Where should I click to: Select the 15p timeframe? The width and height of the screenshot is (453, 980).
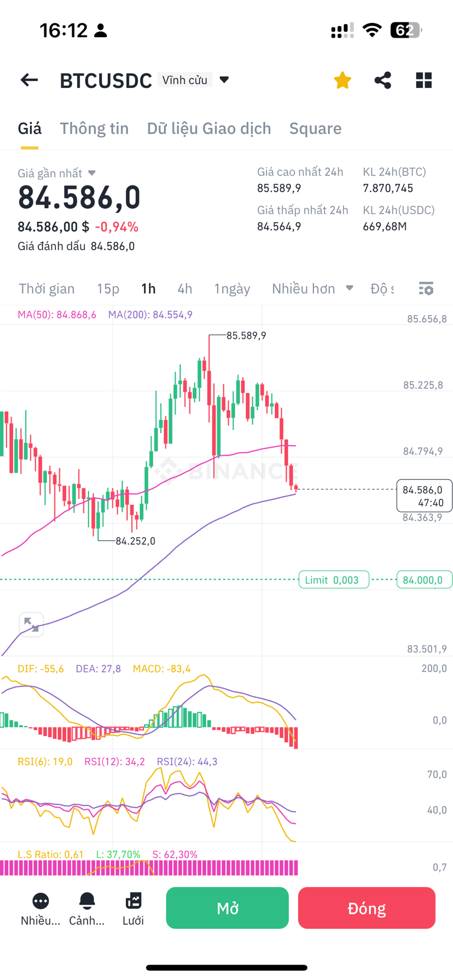point(108,288)
